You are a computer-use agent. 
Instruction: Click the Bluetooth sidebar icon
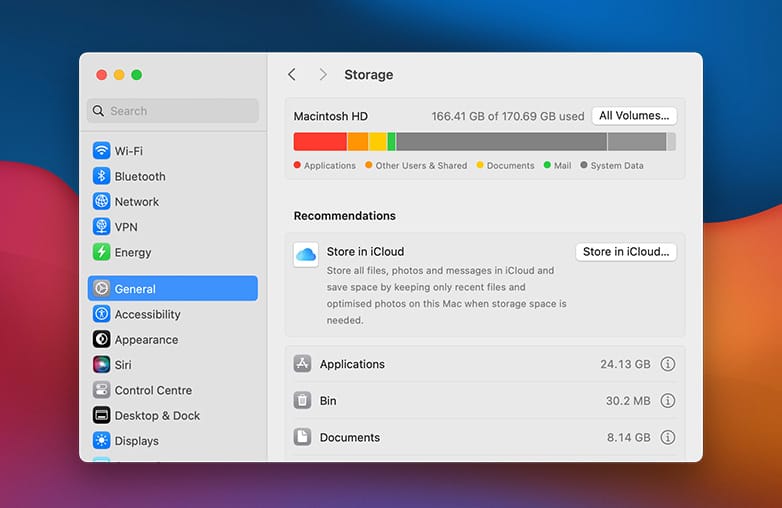[x=101, y=176]
